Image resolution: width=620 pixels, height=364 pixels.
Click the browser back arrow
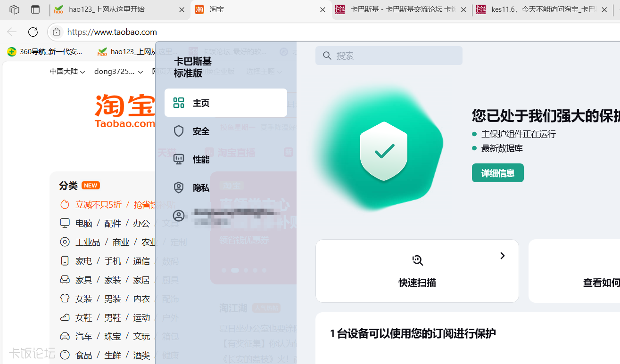coord(12,32)
